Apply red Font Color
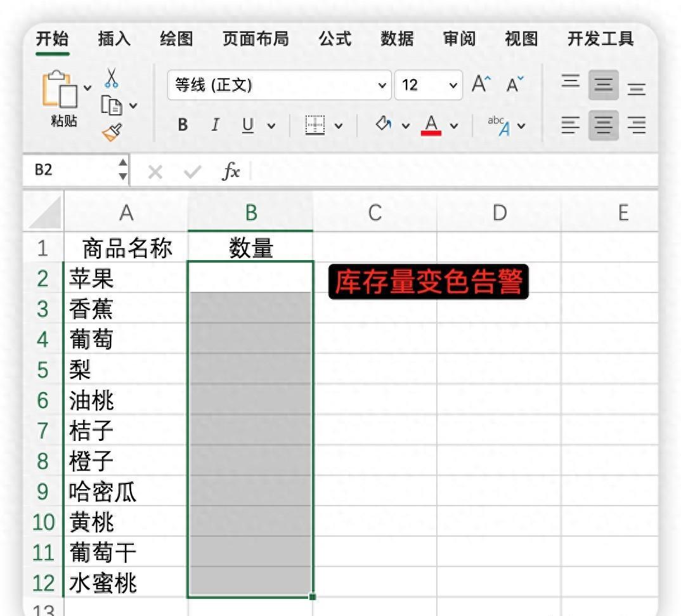Image resolution: width=681 pixels, height=616 pixels. point(431,126)
